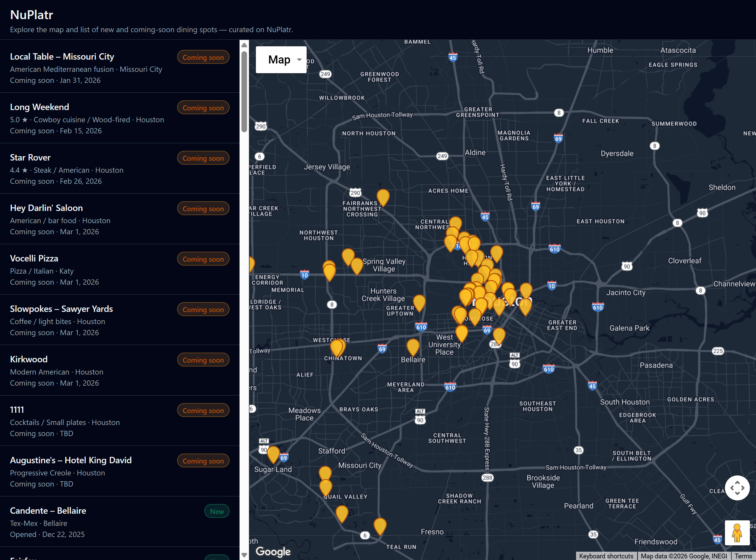Viewport: 756px width, 560px height.
Task: Click the New badge on Candente – Bellaire
Action: click(x=217, y=511)
